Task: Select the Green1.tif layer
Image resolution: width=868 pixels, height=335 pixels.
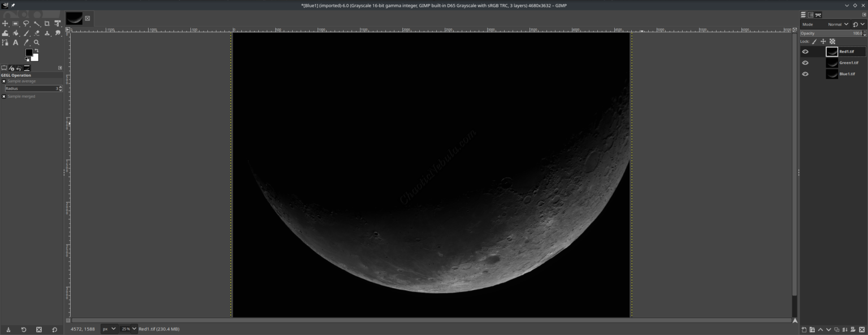Action: tap(848, 62)
